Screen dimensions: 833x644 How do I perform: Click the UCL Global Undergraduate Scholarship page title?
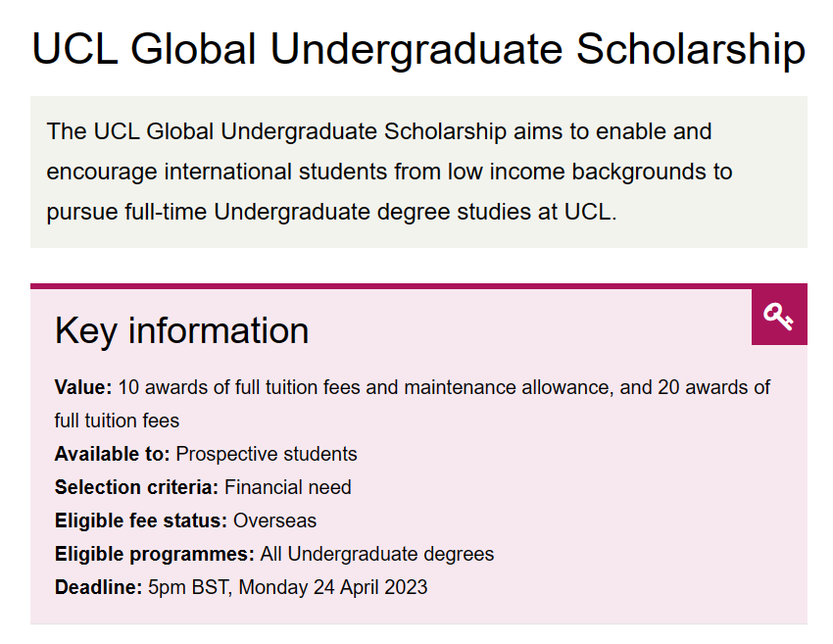(418, 49)
